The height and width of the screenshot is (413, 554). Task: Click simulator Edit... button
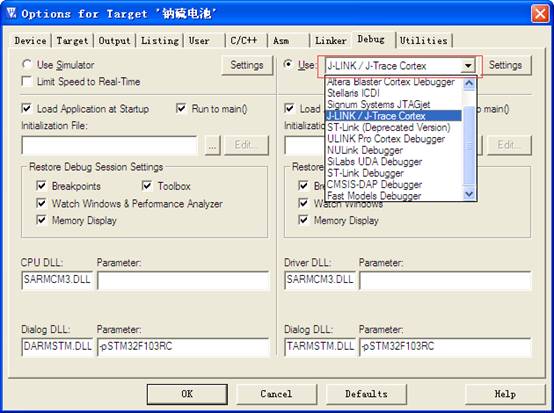(x=246, y=145)
